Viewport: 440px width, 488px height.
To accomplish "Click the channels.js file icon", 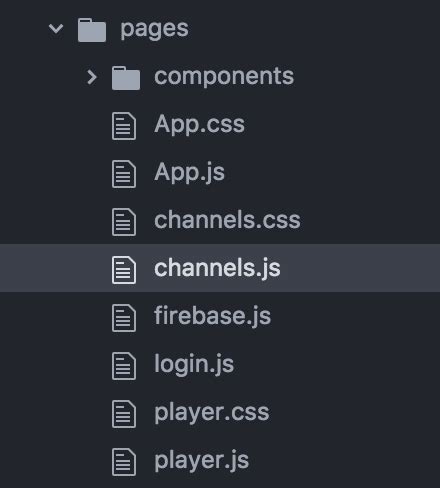I will pyautogui.click(x=124, y=270).
